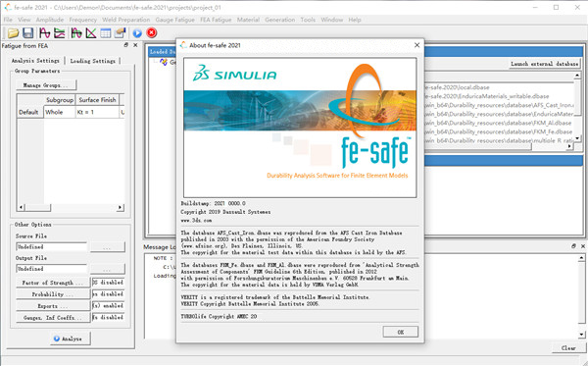Image resolution: width=588 pixels, height=366 pixels.
Task: Open the Generation menu
Action: point(280,20)
